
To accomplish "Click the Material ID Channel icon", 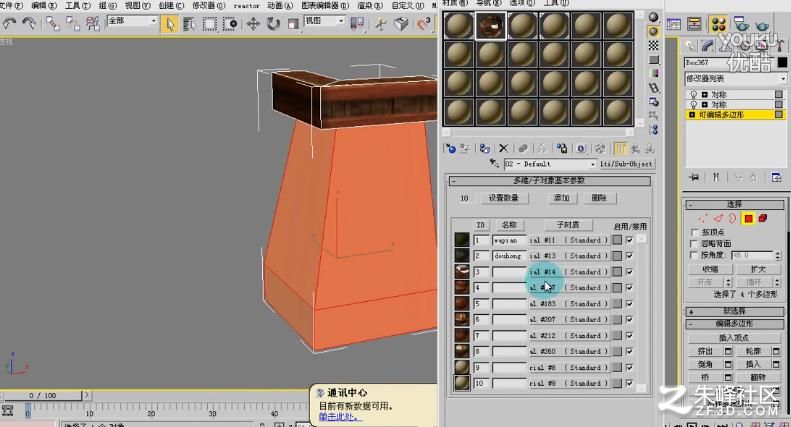I will coord(581,148).
